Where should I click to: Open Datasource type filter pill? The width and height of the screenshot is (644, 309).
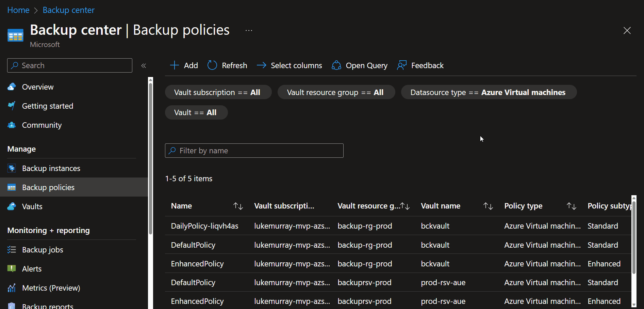489,92
